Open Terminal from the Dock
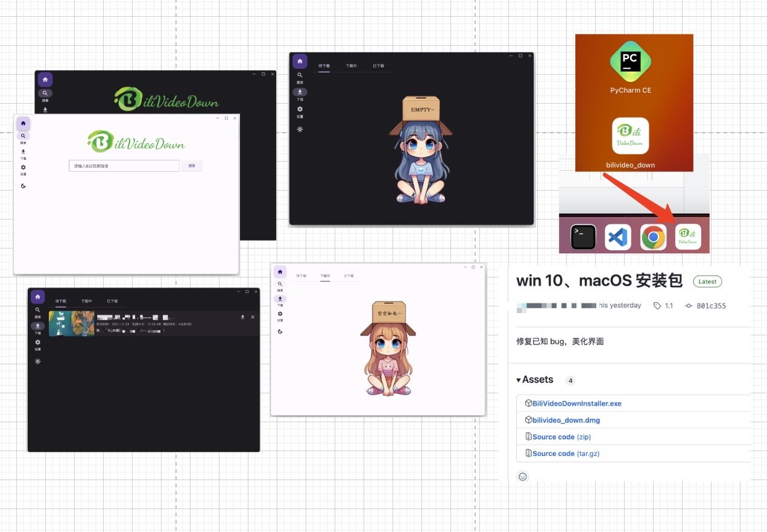Screen dimensions: 767x532 tap(583, 237)
